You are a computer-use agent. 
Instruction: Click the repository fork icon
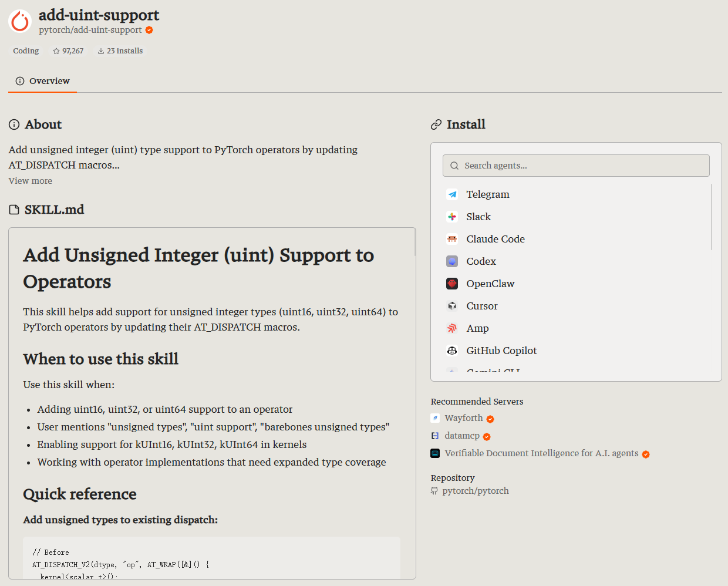(x=434, y=491)
